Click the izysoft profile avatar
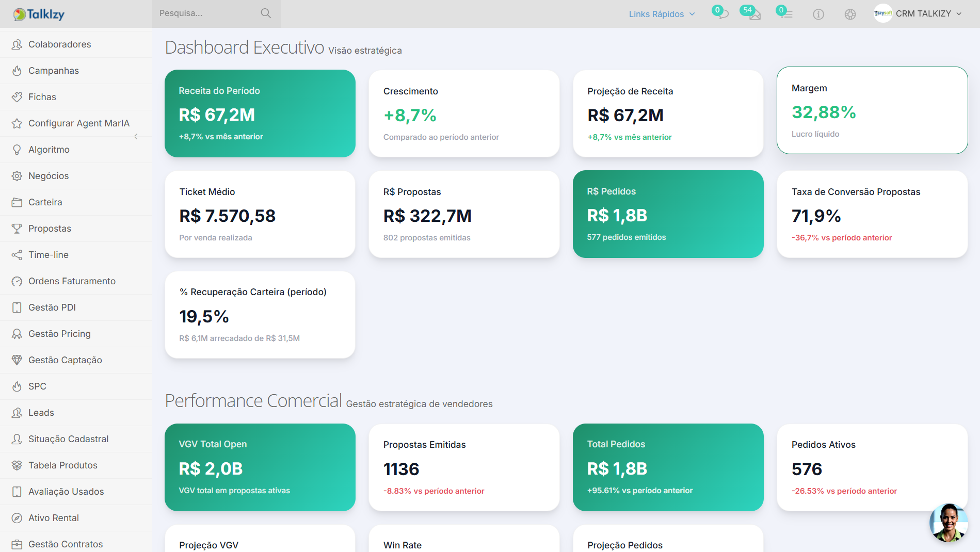Image resolution: width=980 pixels, height=552 pixels. pos(882,14)
